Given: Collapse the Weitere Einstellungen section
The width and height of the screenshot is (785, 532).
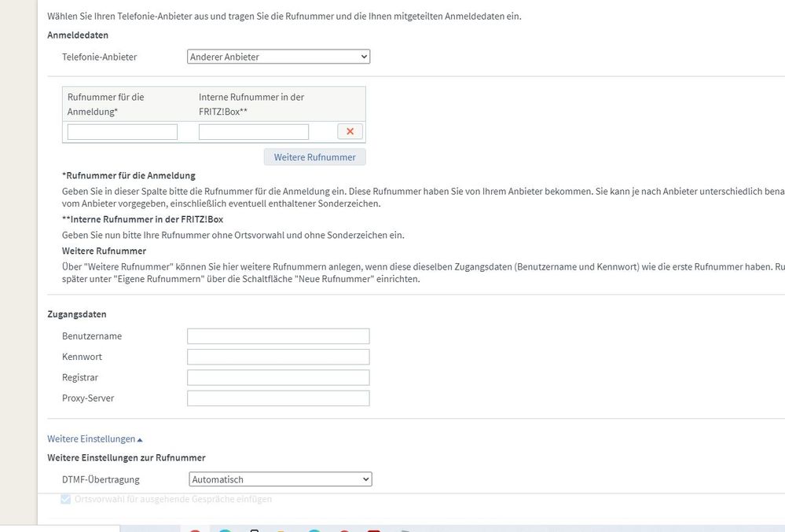Looking at the screenshot, I should [95, 439].
